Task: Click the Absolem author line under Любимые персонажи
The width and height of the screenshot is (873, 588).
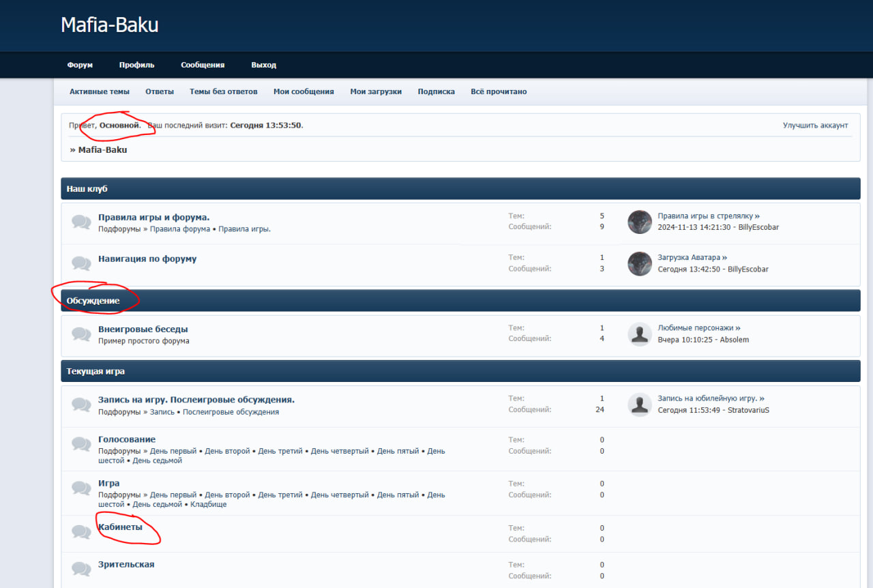Action: [x=703, y=339]
